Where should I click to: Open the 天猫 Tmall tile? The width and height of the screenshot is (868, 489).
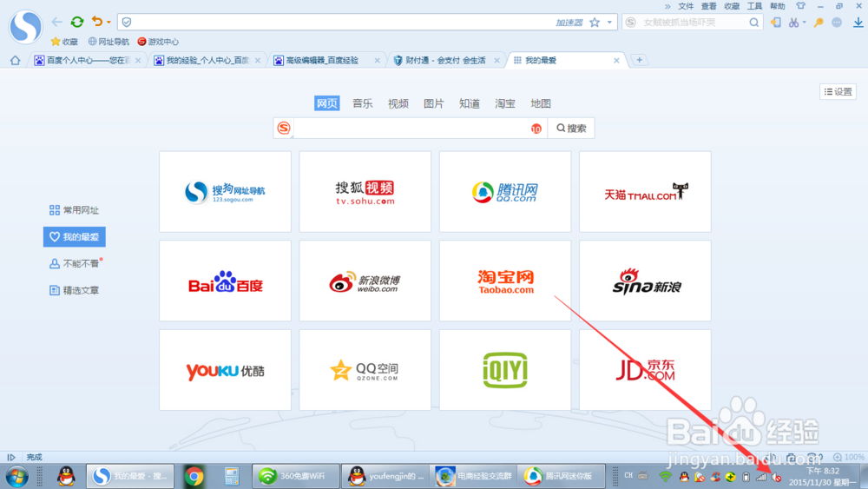point(645,192)
